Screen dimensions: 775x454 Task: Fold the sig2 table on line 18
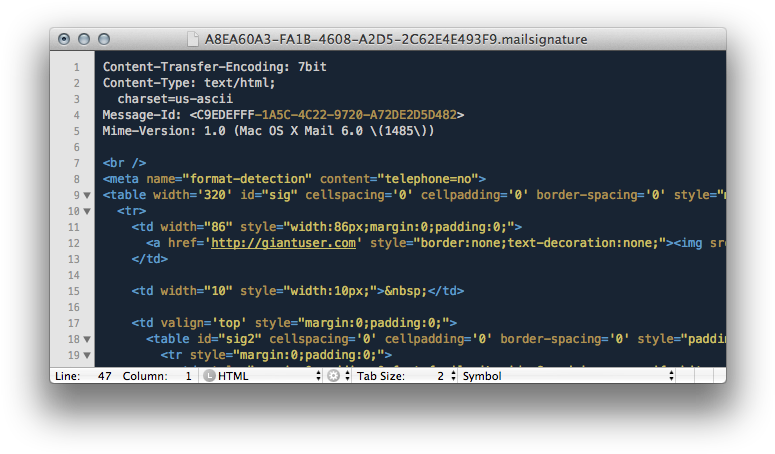(x=87, y=339)
